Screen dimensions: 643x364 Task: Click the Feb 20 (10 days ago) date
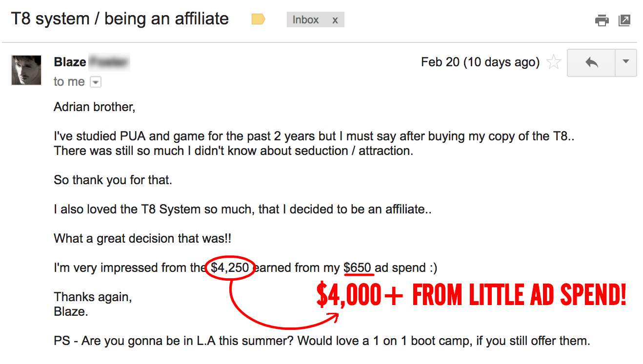point(481,62)
